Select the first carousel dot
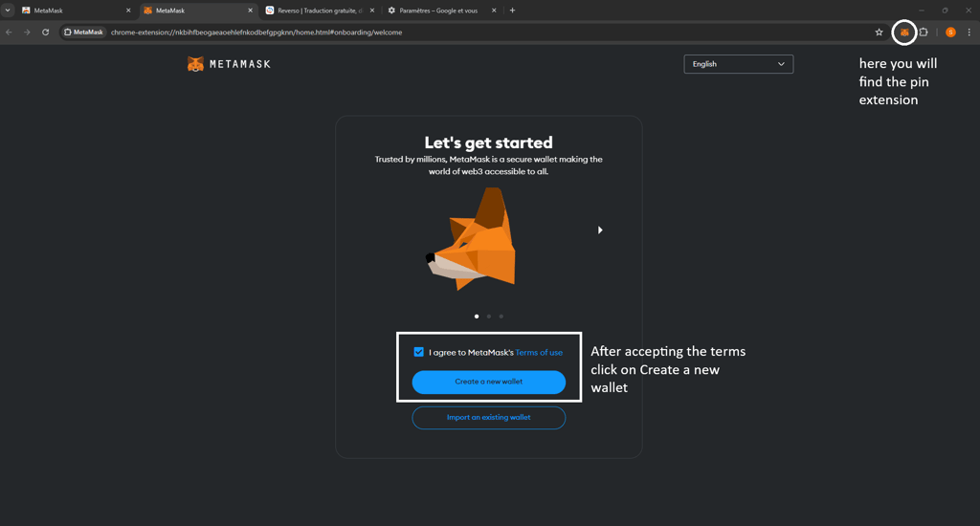Screen dimensions: 980x526 click(x=477, y=317)
